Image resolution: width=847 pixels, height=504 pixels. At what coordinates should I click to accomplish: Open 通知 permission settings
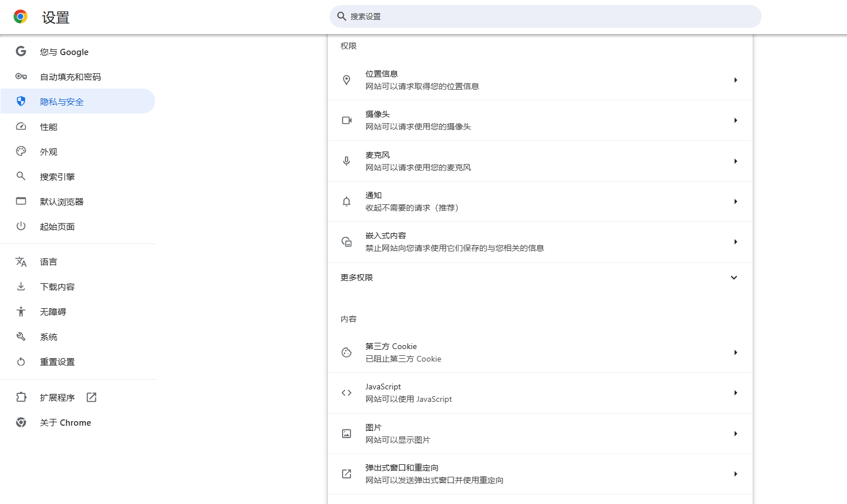540,201
